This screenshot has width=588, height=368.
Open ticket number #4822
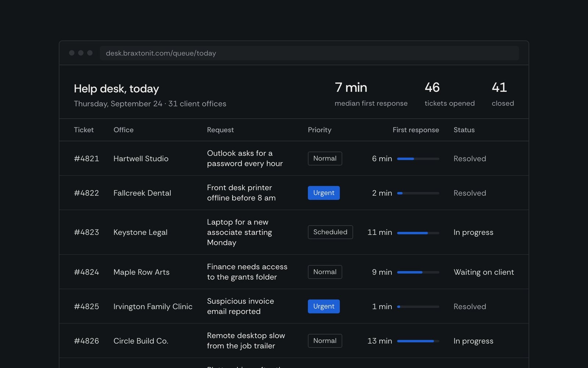[86, 193]
